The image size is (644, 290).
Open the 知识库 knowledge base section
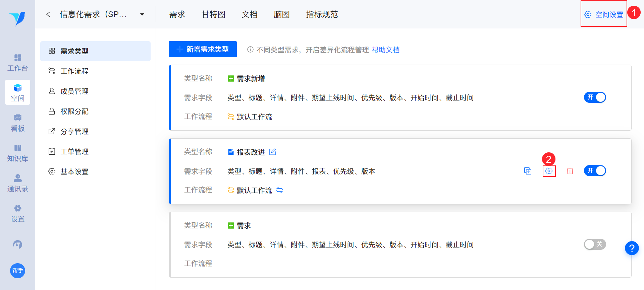coord(17,153)
